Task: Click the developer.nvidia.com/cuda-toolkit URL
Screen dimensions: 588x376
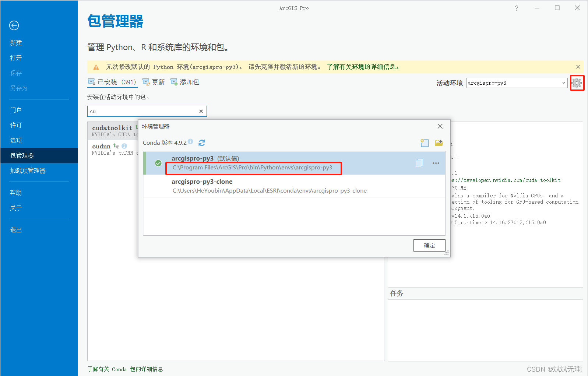Action: tap(505, 180)
